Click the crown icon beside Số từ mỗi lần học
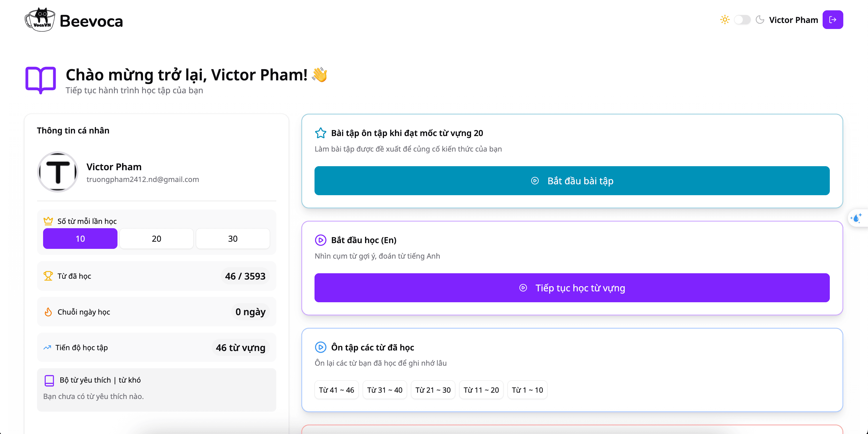 coord(48,221)
